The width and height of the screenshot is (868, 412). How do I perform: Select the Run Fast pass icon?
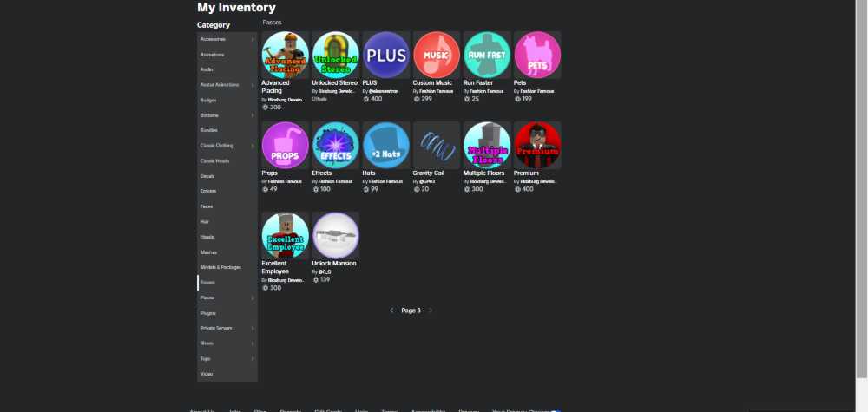[487, 54]
